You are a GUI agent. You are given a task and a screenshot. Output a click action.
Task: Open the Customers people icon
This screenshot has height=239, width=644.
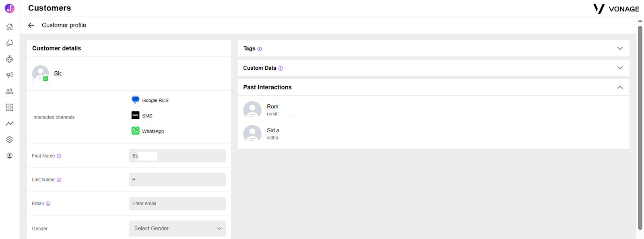(x=10, y=91)
